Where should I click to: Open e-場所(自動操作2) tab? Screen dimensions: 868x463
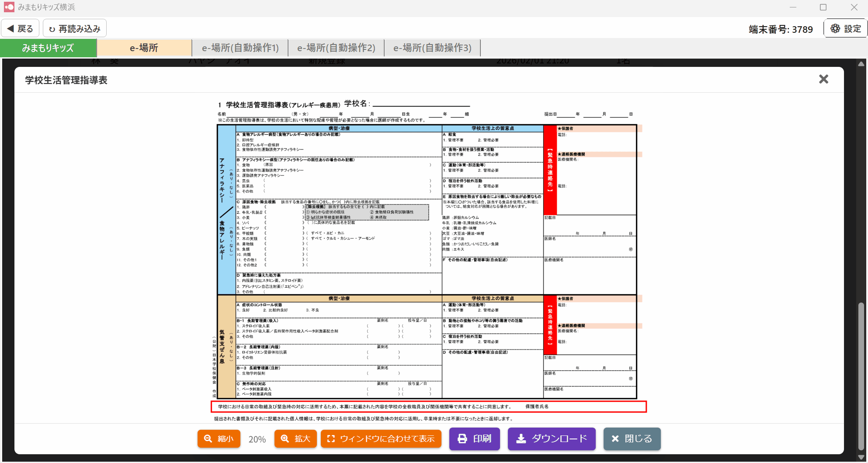coord(336,48)
